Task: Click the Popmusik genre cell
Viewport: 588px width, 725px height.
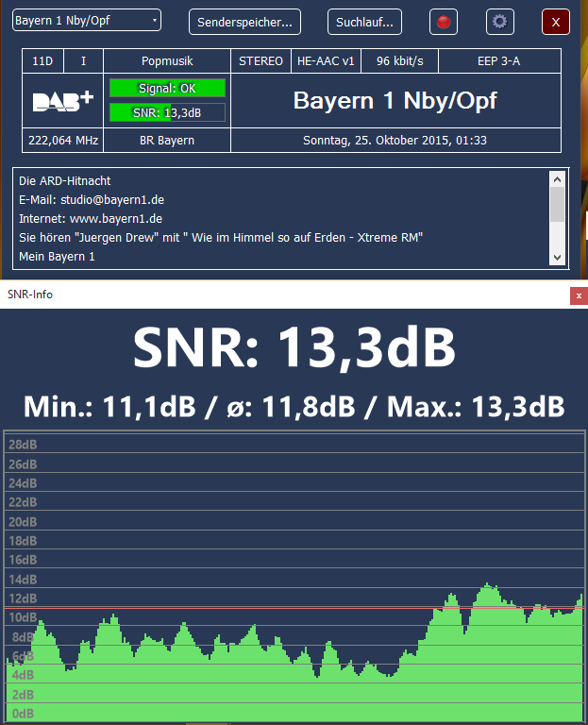Action: tap(167, 61)
